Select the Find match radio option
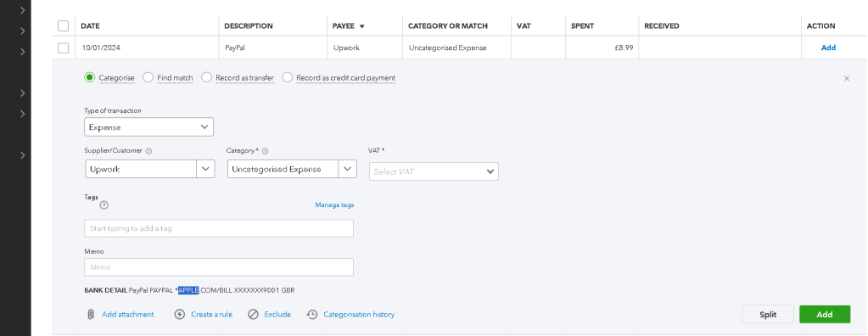The width and height of the screenshot is (868, 336). 148,77
